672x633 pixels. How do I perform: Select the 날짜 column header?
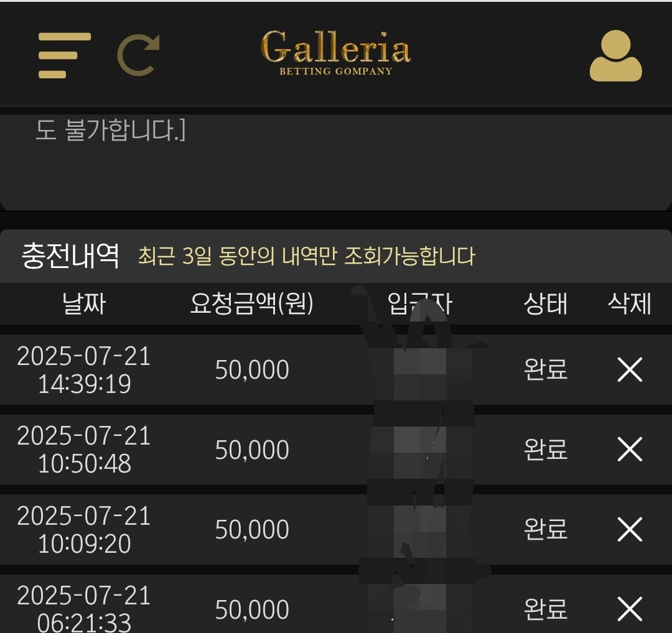(84, 303)
